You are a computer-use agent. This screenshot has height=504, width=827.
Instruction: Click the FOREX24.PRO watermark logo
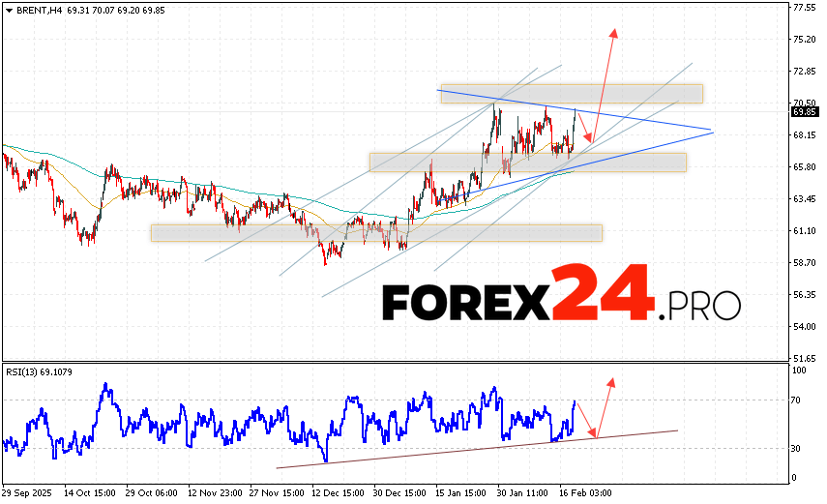coord(561,303)
